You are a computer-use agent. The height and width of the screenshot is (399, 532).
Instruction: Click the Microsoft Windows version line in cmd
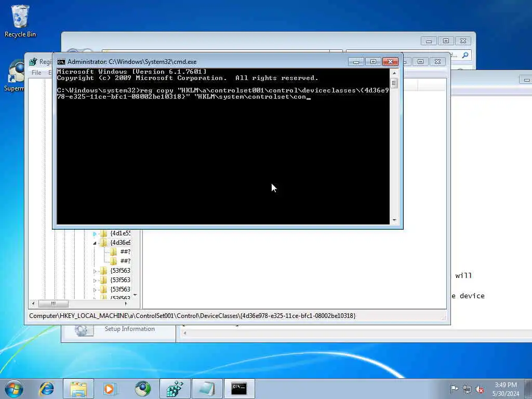(131, 72)
